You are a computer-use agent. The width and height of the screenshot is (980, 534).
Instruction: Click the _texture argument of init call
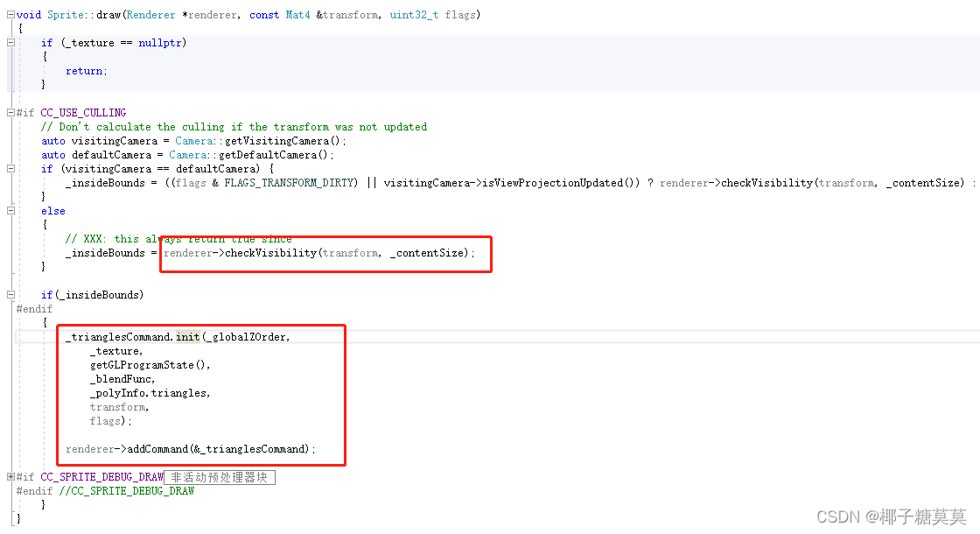(x=115, y=351)
